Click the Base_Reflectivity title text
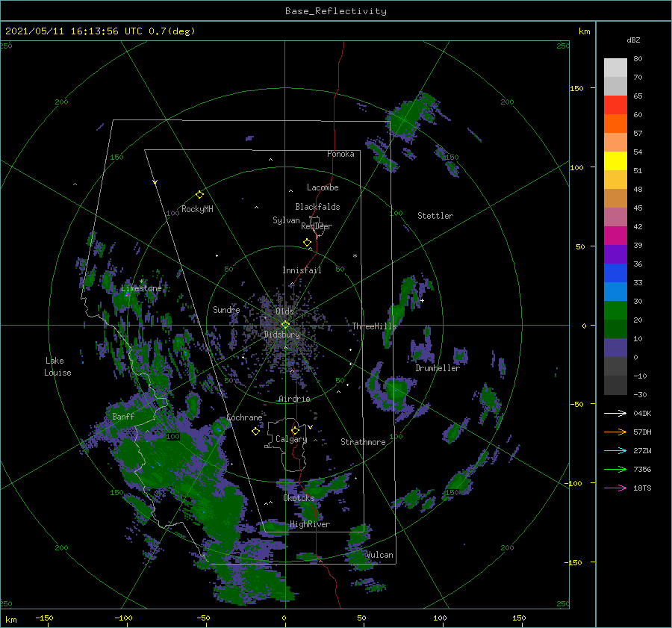Screen dimensions: 672x628 (336, 11)
